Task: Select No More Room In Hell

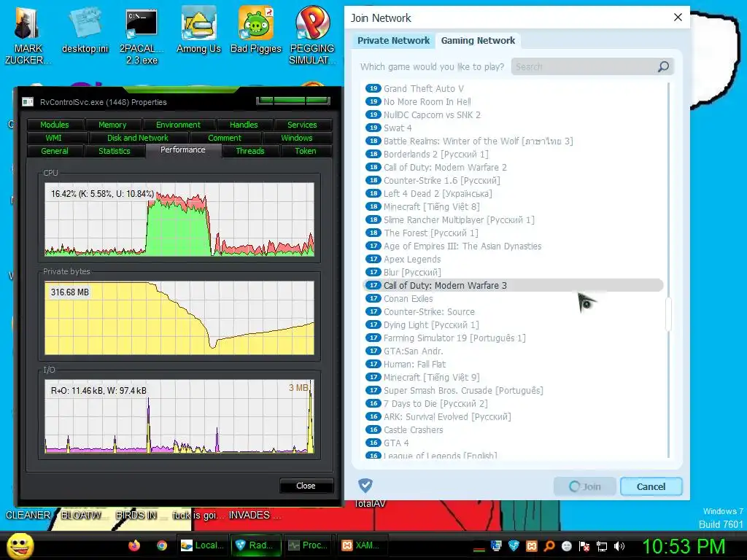Action: (513, 101)
